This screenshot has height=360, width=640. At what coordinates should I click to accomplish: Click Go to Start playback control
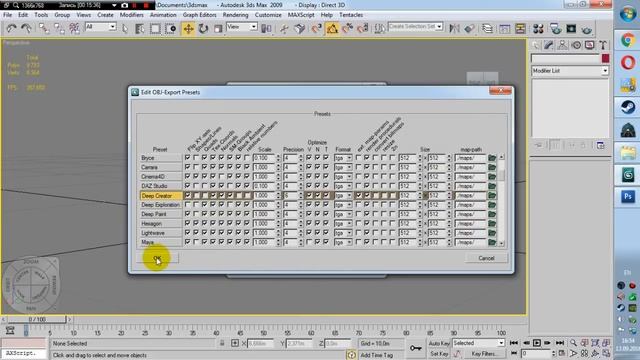click(x=514, y=343)
